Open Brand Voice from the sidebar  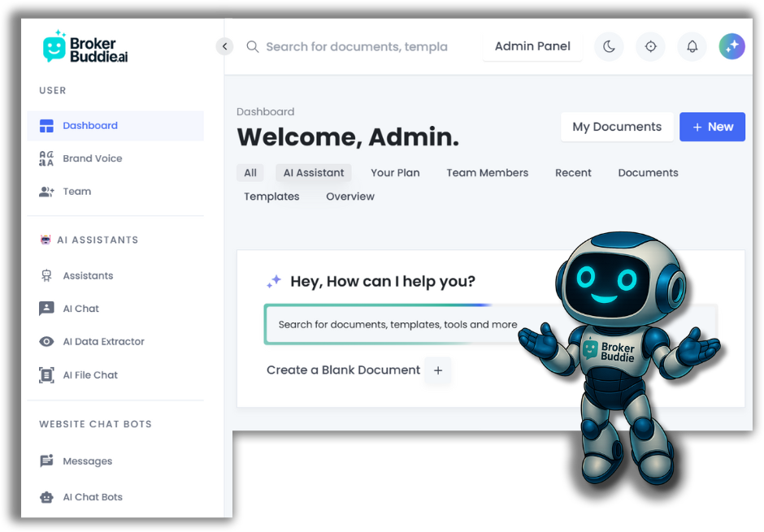pos(92,158)
